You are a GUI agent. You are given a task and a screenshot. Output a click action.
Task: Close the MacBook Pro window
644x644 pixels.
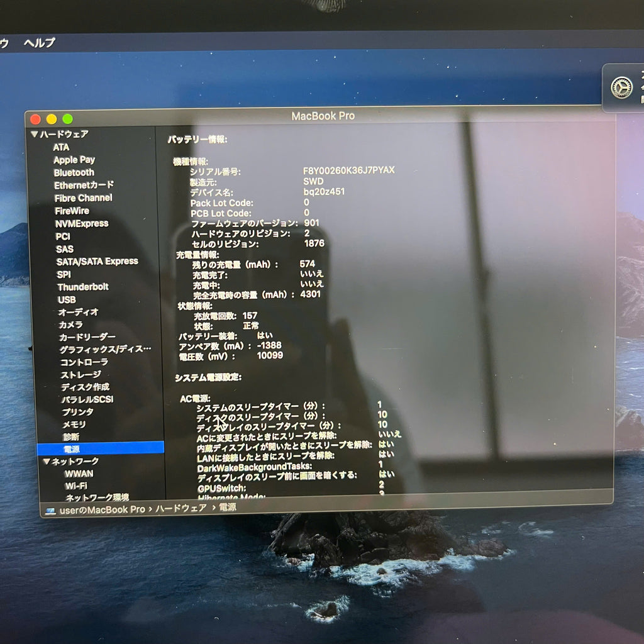pyautogui.click(x=35, y=119)
